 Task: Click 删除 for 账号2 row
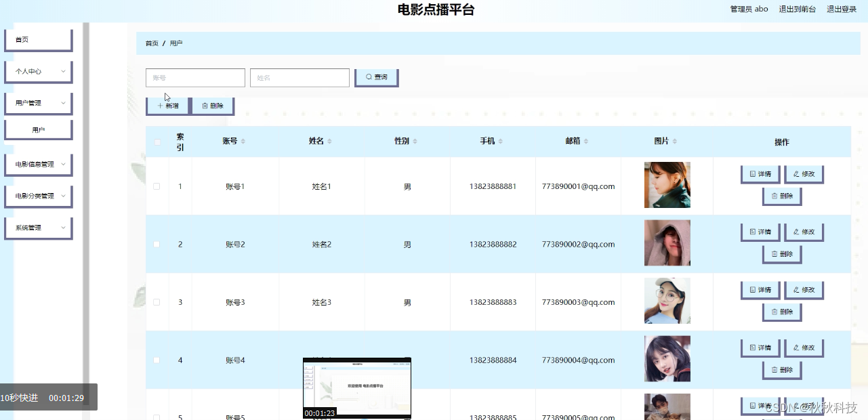pos(782,255)
